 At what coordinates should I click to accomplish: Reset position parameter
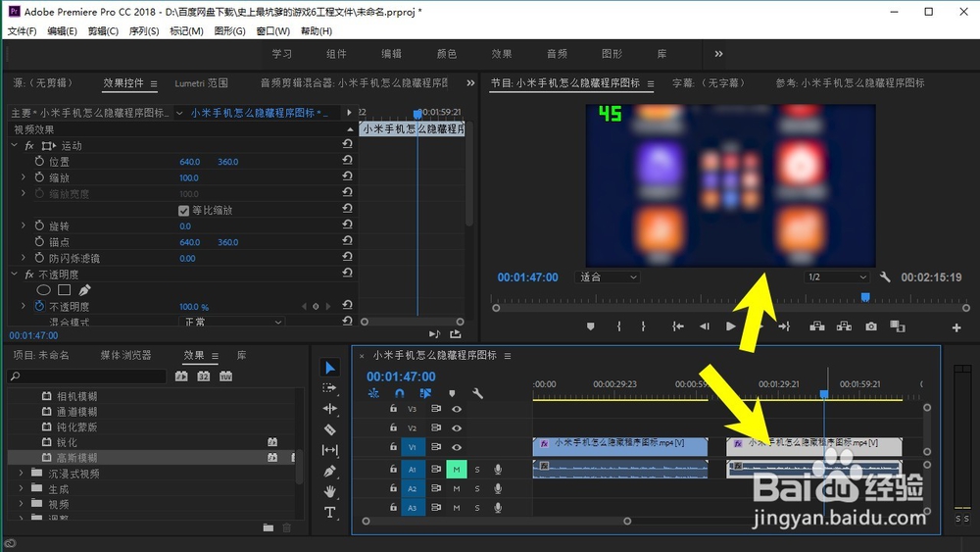point(348,160)
